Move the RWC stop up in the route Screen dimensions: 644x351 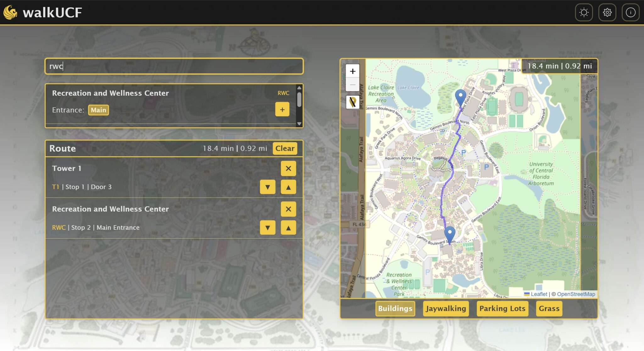point(288,227)
